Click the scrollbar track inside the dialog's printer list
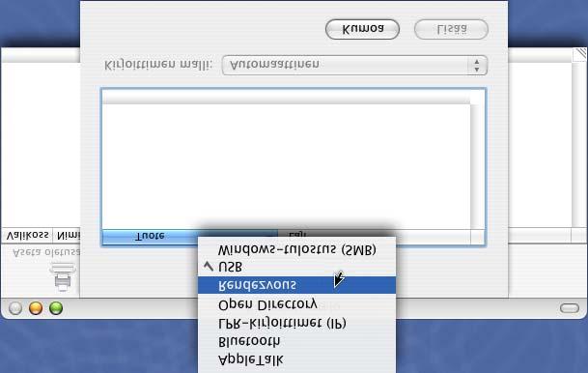Image resolution: width=588 pixels, height=373 pixels. coord(477,166)
